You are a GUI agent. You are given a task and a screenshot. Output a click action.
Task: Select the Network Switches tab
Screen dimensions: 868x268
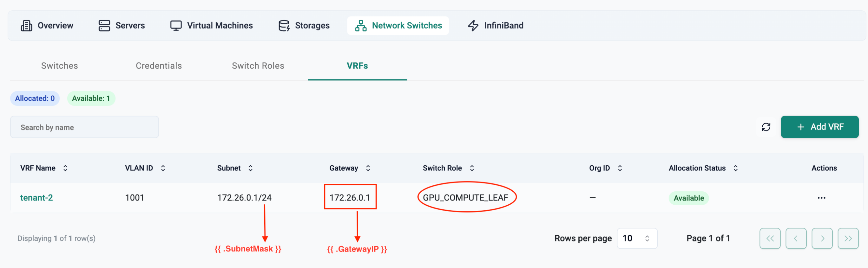[398, 26]
